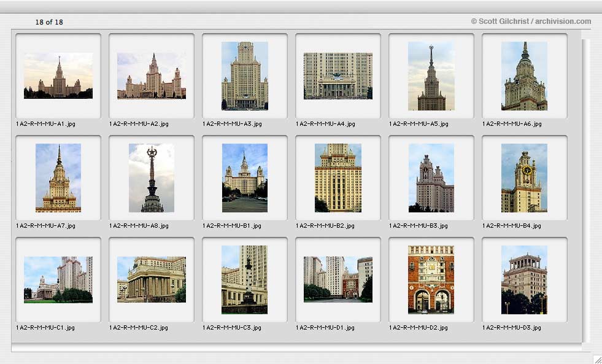Open the colonnade thumbnail 1A2-R-M-MU-C2.jpg
602x364 pixels.
152,279
